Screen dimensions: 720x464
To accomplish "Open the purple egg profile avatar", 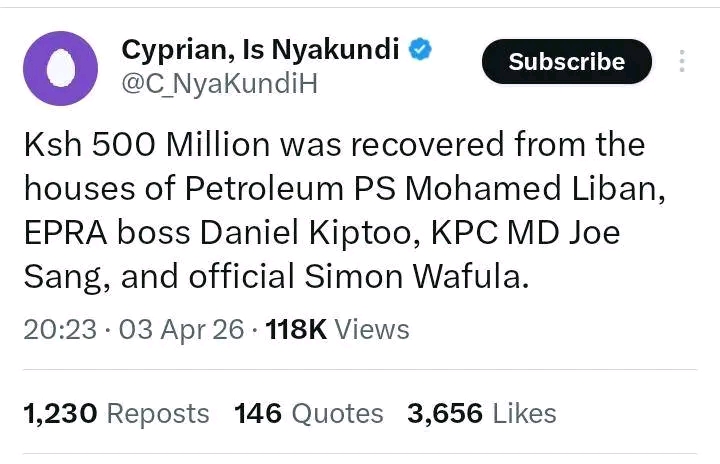I will [x=60, y=69].
